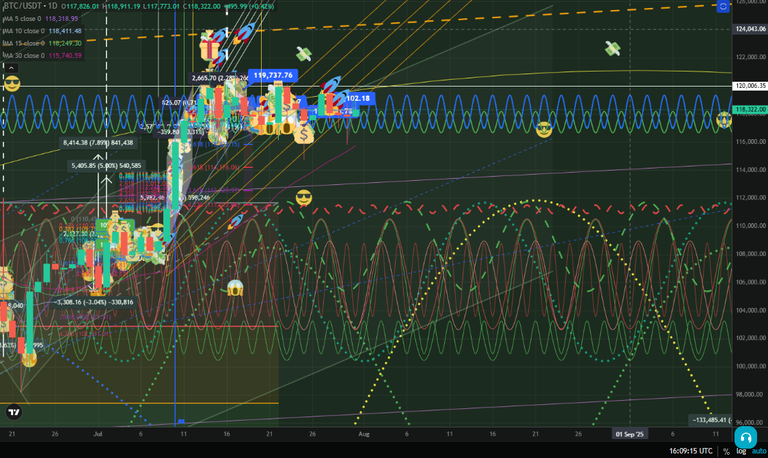
Task: Click the Aug label on time axis
Action: click(x=363, y=434)
